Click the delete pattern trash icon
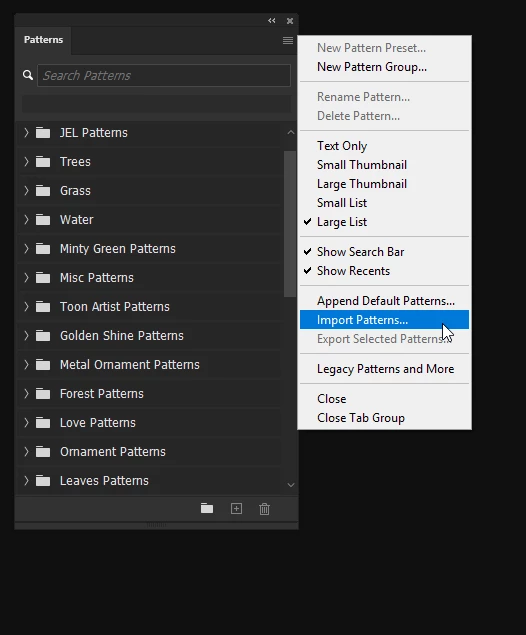Viewport: 526px width, 635px height. click(264, 509)
